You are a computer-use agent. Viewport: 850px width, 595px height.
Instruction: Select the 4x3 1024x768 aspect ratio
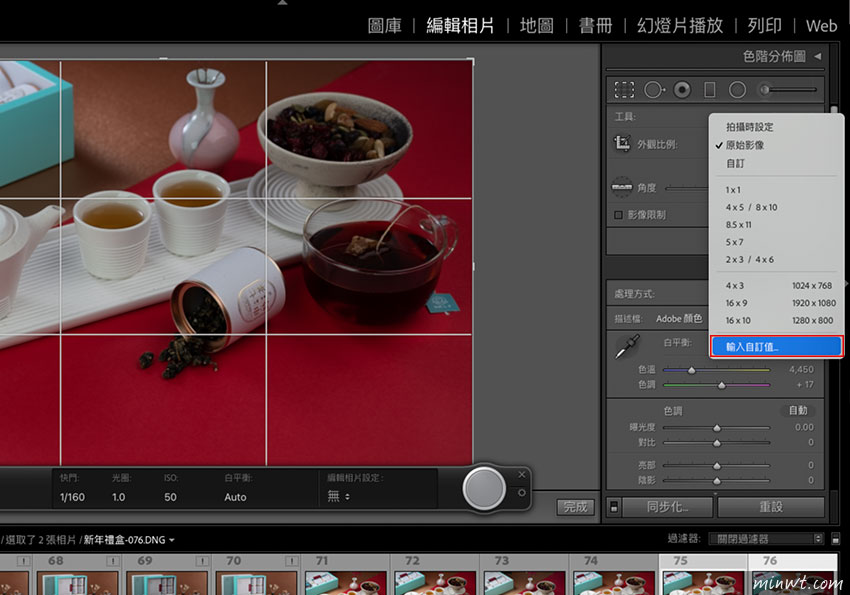776,286
